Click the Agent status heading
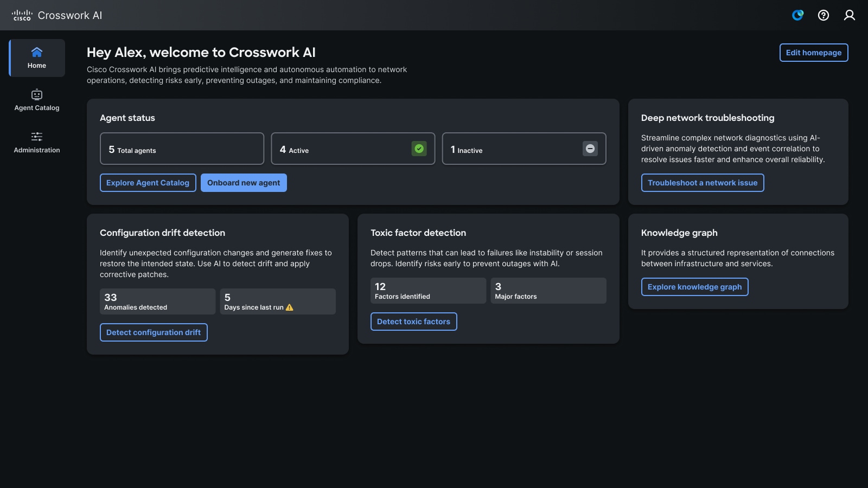Screen dimensions: 868x488 [127, 118]
